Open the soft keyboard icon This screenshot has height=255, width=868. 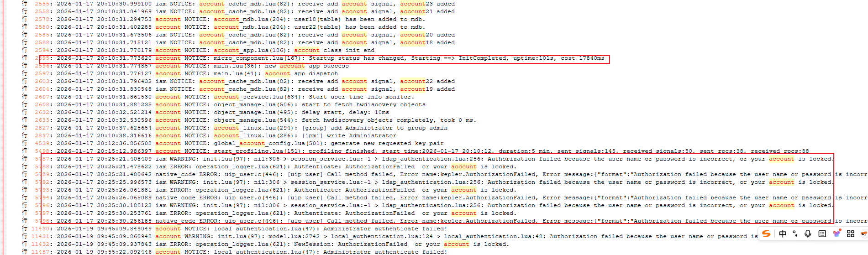click(822, 234)
